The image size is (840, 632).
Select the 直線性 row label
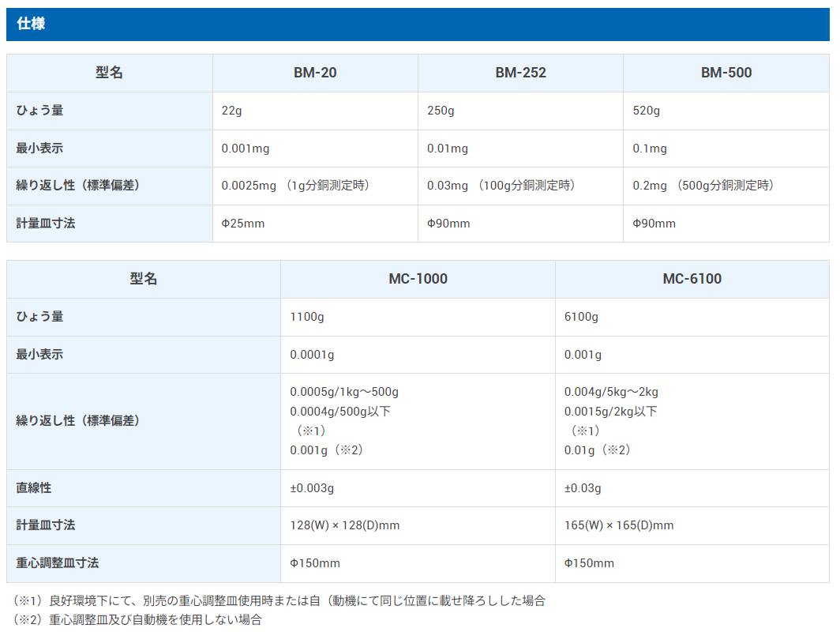coord(34,487)
